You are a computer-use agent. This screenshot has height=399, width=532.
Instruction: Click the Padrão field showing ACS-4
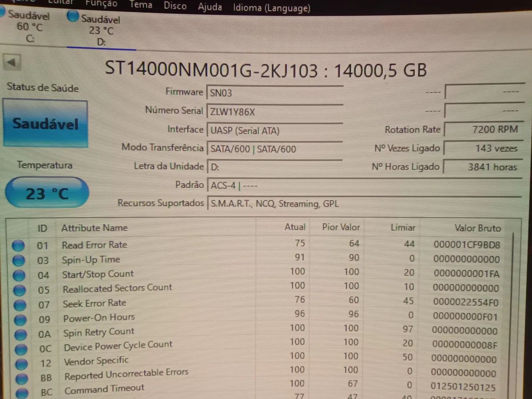(364, 185)
